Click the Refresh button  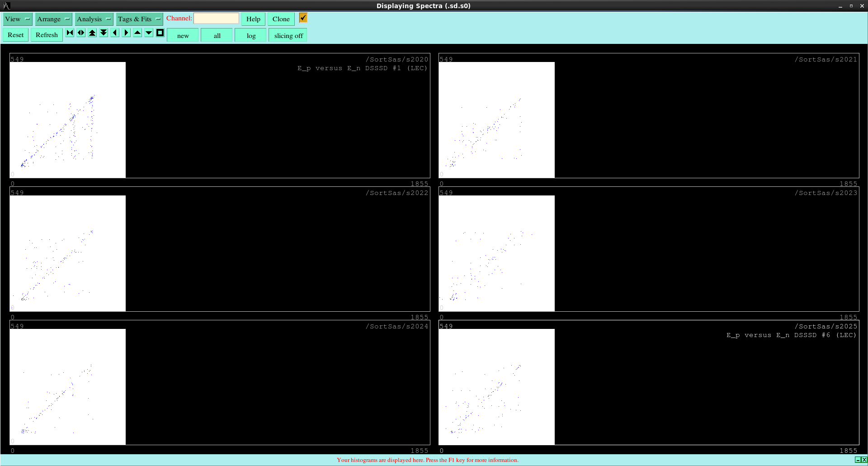click(x=47, y=35)
